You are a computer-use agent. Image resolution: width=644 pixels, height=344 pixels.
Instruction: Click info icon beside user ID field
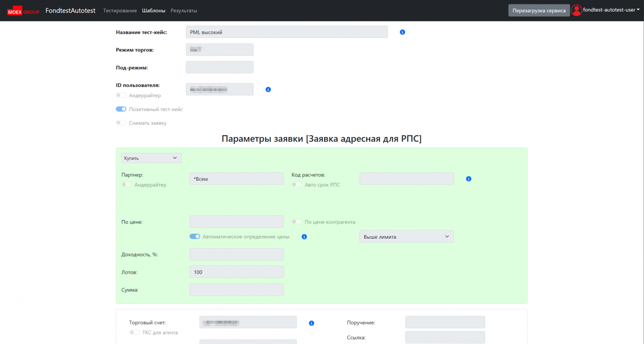pos(268,90)
